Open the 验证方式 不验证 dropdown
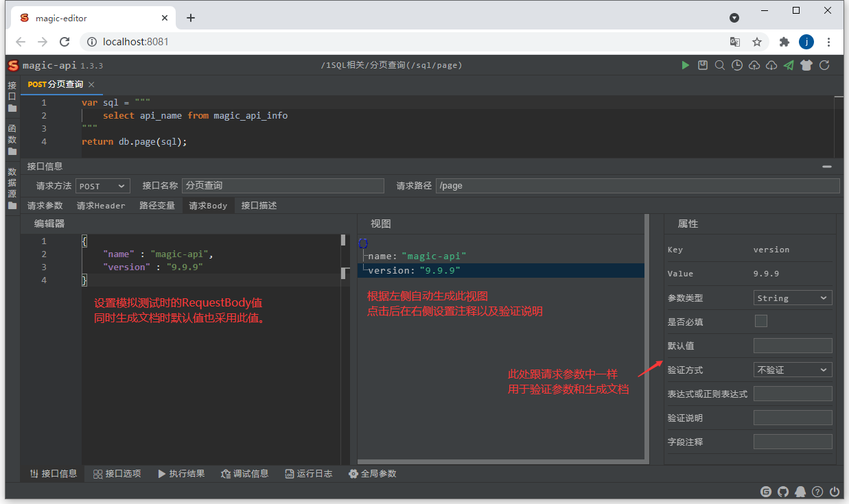Viewport: 849px width, 504px height. (793, 370)
